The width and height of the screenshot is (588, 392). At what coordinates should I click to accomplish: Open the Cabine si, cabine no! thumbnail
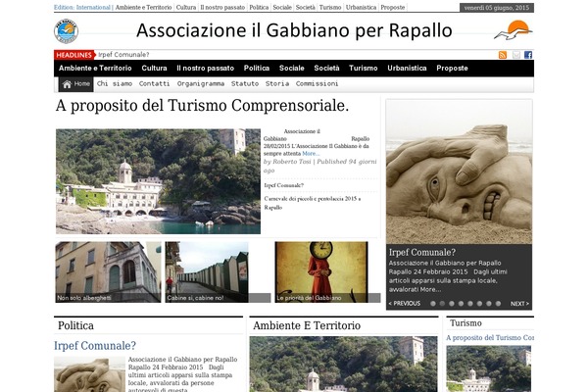click(x=218, y=272)
